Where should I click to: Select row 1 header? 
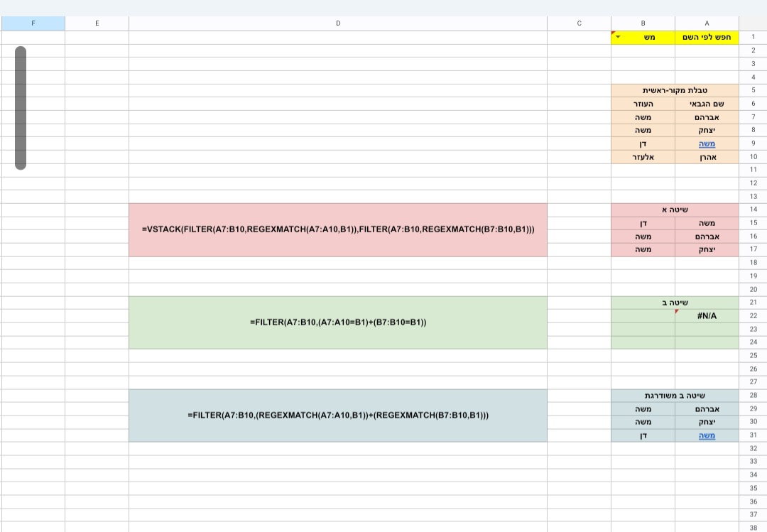coord(754,37)
